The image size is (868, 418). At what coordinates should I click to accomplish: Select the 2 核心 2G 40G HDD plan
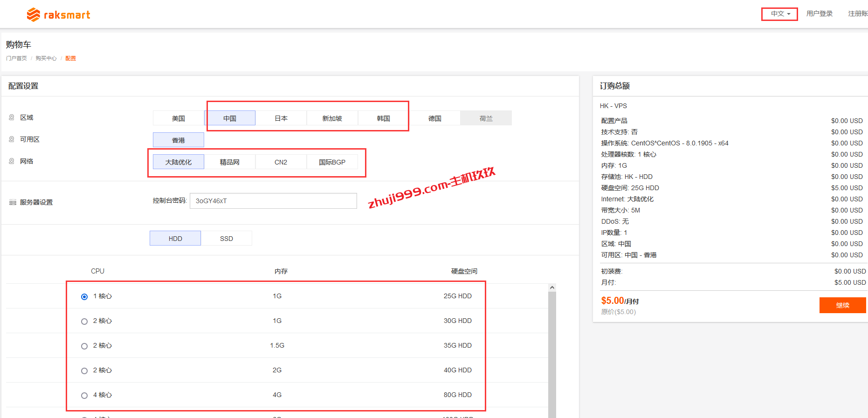tap(84, 371)
